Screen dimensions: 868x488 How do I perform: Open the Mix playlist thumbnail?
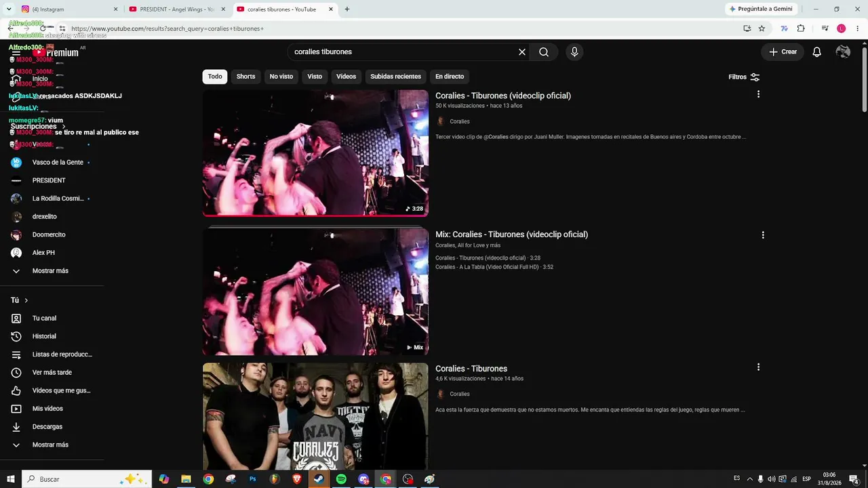315,291
